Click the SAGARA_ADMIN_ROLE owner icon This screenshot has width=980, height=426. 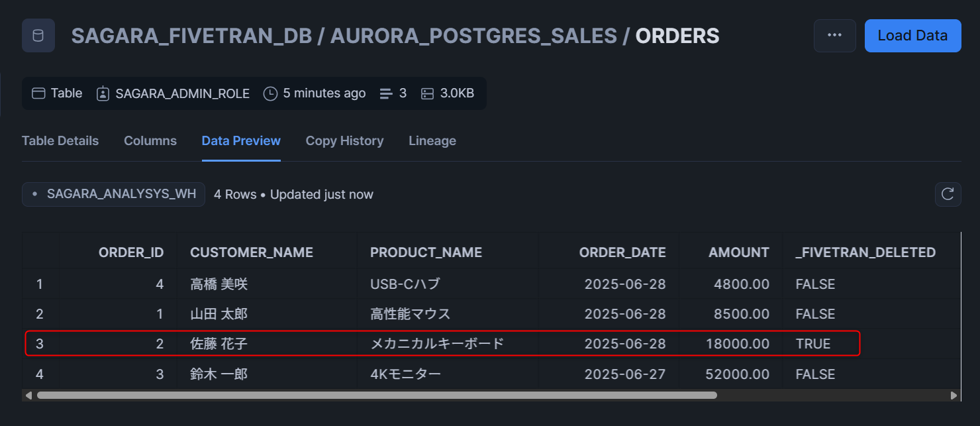pyautogui.click(x=103, y=93)
